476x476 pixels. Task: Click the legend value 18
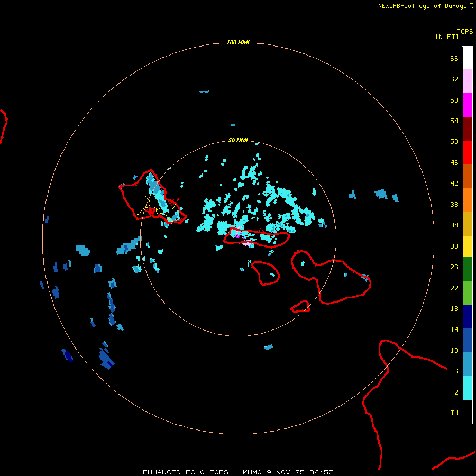click(454, 309)
